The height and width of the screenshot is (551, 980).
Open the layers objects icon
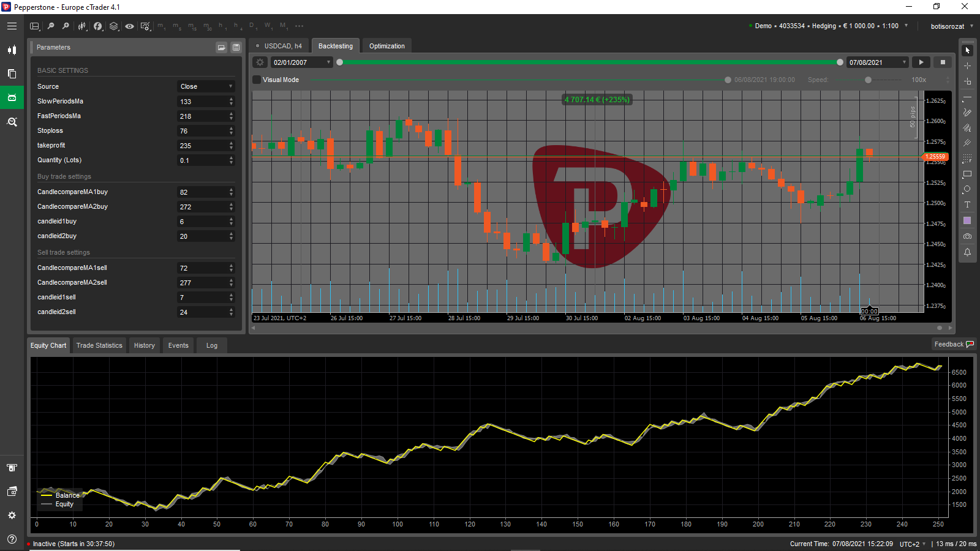click(x=114, y=26)
